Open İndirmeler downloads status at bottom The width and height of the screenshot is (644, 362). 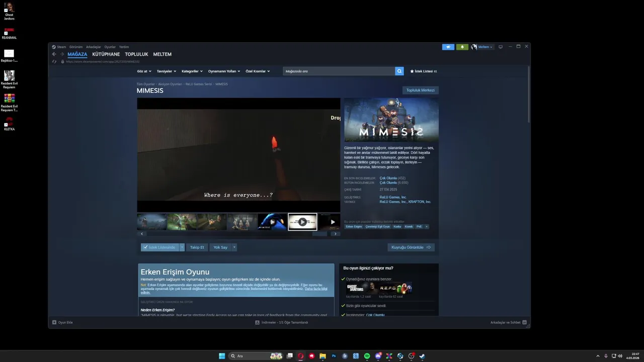click(281, 322)
